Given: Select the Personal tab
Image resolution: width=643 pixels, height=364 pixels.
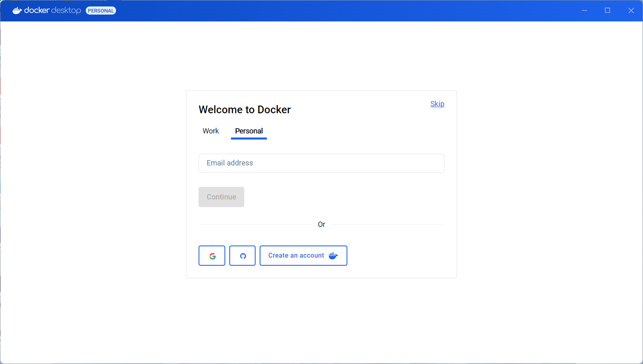Looking at the screenshot, I should (249, 131).
